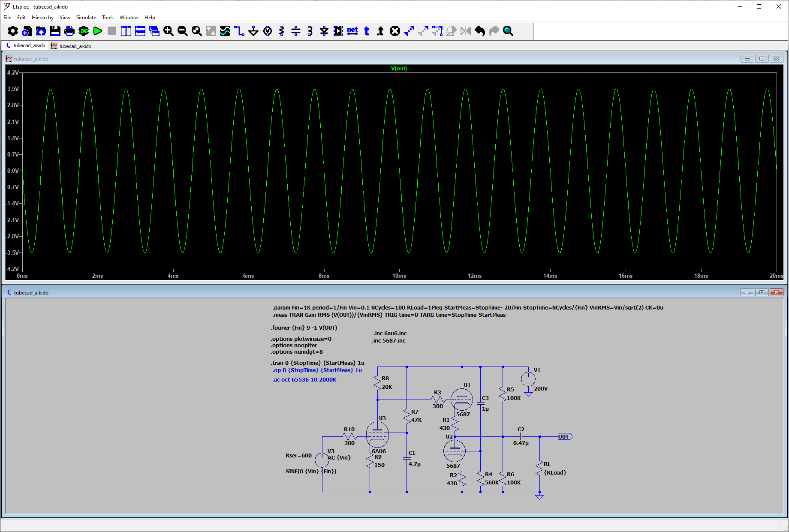789x532 pixels.
Task: Open the Tools menu
Action: tap(108, 18)
